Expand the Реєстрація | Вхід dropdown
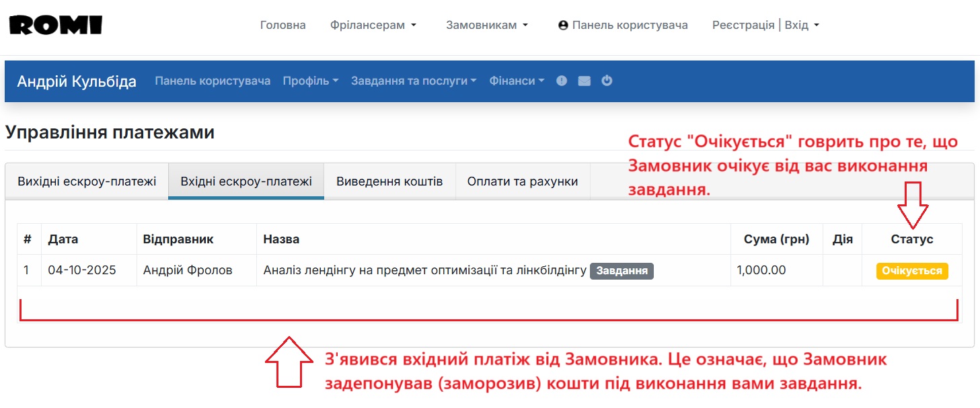Viewport: 980px width, 408px height. tap(765, 25)
